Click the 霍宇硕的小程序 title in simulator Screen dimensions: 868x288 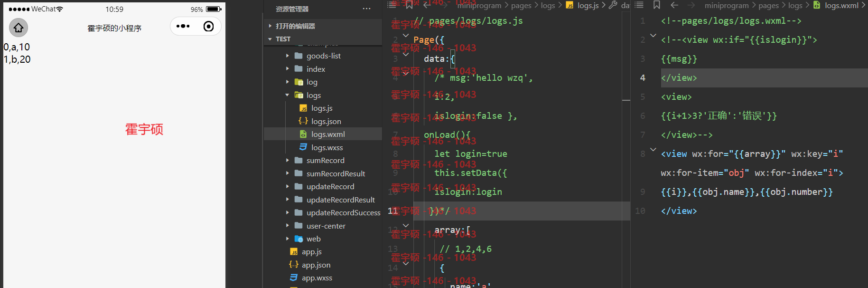(114, 28)
